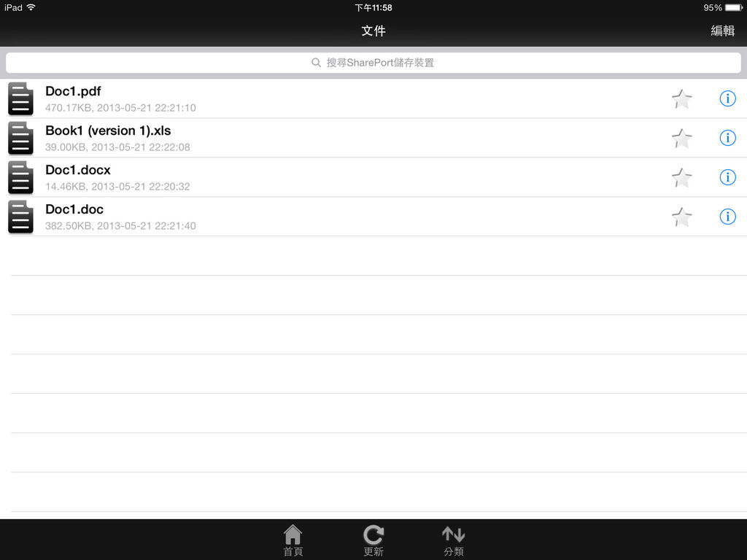Screen dimensions: 747x560
Task: Mark Doc1.pdf as favorite with star
Action: (x=682, y=99)
